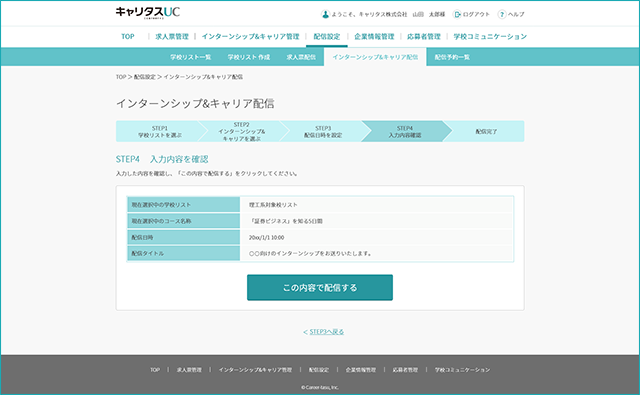
Task: Click STEP2 インターンシップ&キャリアを選ぶ step indicator
Action: point(241,131)
